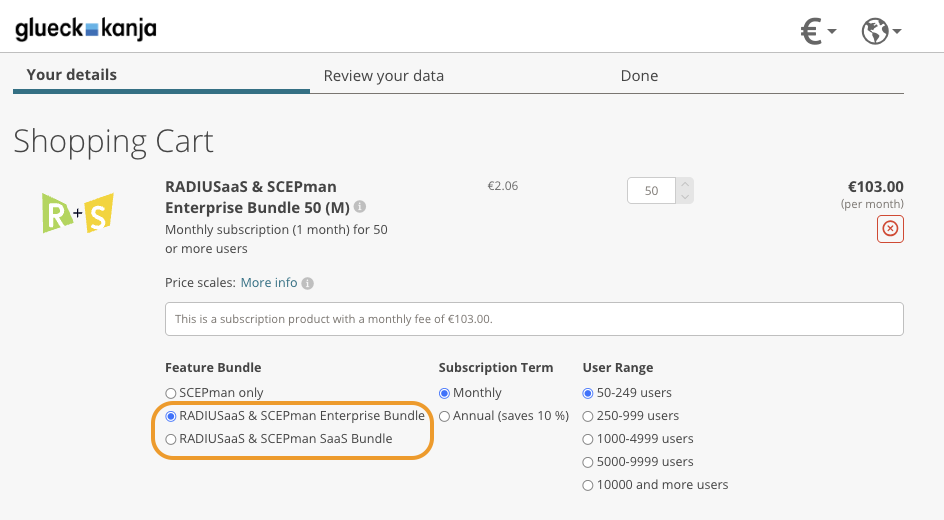Click the glueck kanja logo
Image resolution: width=944 pixels, height=520 pixels.
pos(86,30)
